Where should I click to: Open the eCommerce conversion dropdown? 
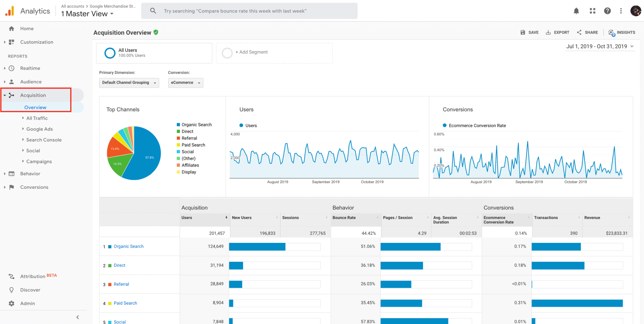click(x=186, y=83)
